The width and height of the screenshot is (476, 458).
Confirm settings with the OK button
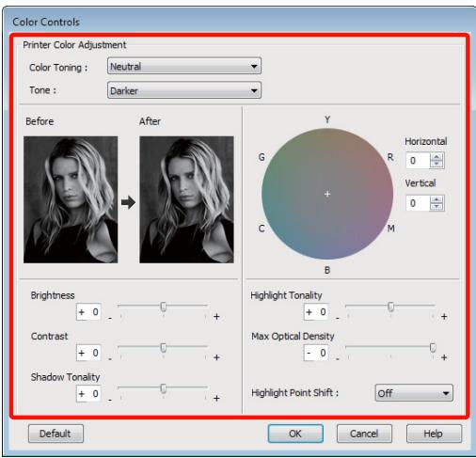coord(295,434)
